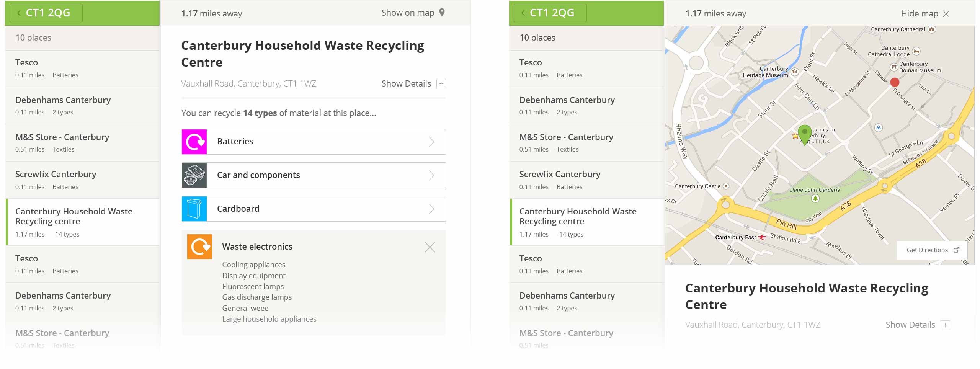This screenshot has height=369, width=980.
Task: Select second Tesco entry in left panel list
Action: 83,264
